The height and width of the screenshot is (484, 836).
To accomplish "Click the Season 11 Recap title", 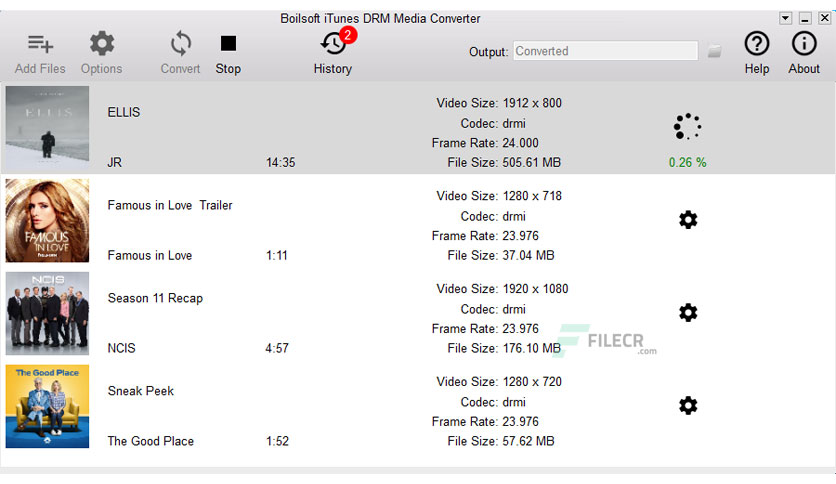I will (155, 298).
